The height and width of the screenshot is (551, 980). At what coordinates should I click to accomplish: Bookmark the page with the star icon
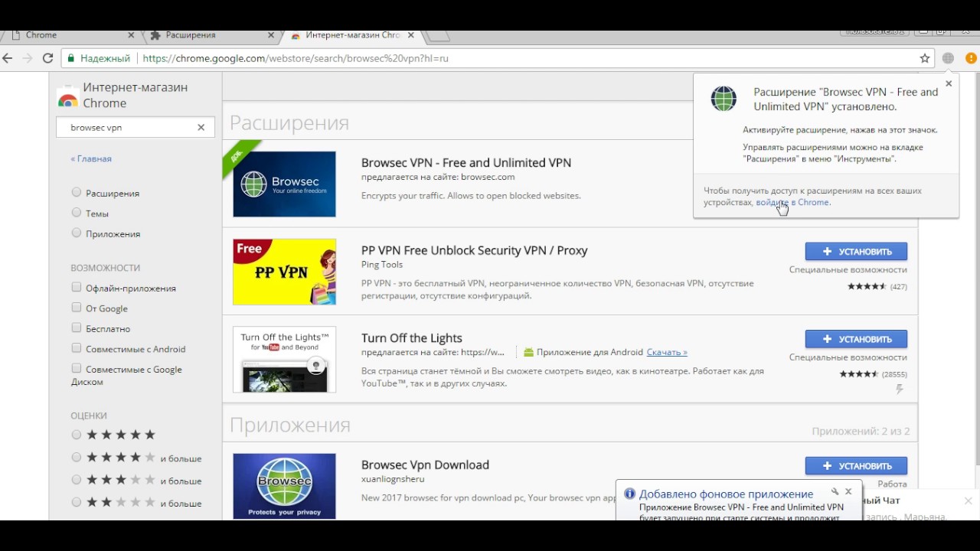point(925,58)
